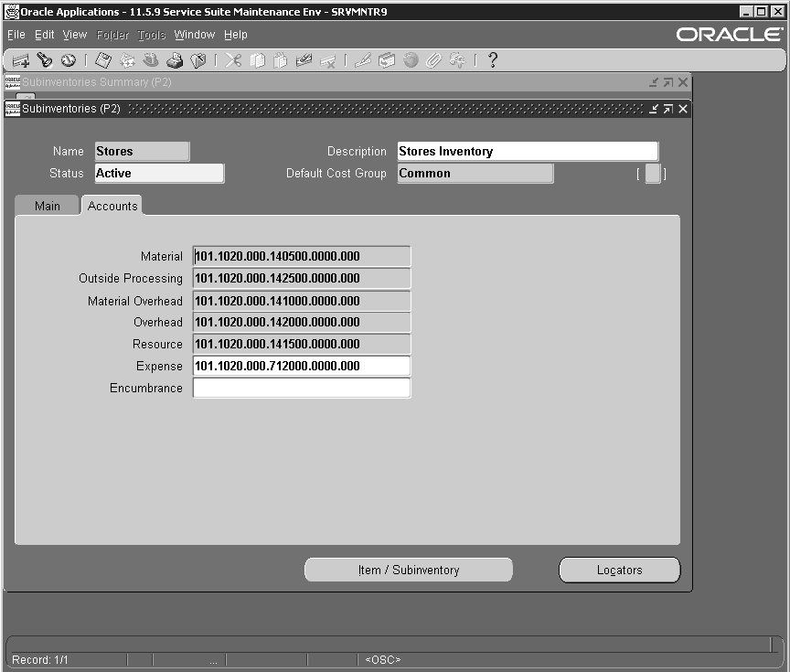790x672 pixels.
Task: Click the Next Step toolbar icon
Action: 127,60
